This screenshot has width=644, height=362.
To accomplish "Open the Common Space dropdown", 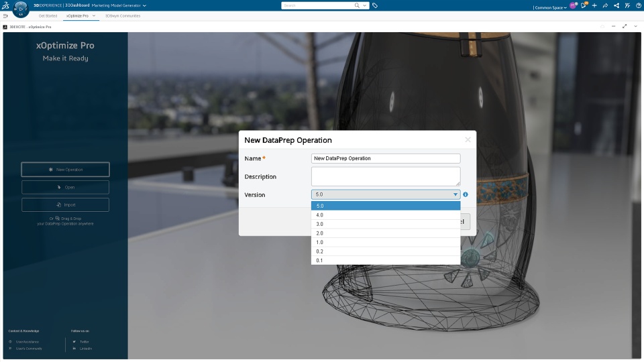I will point(550,7).
